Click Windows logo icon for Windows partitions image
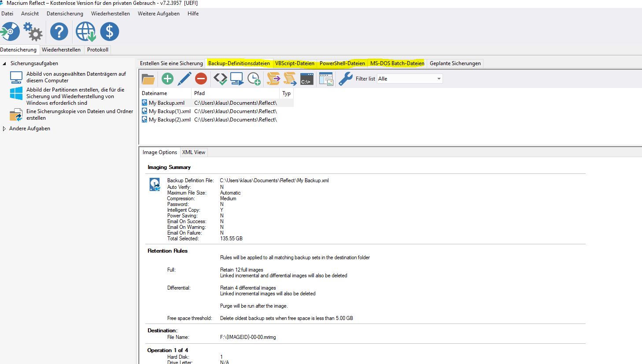 [16, 93]
